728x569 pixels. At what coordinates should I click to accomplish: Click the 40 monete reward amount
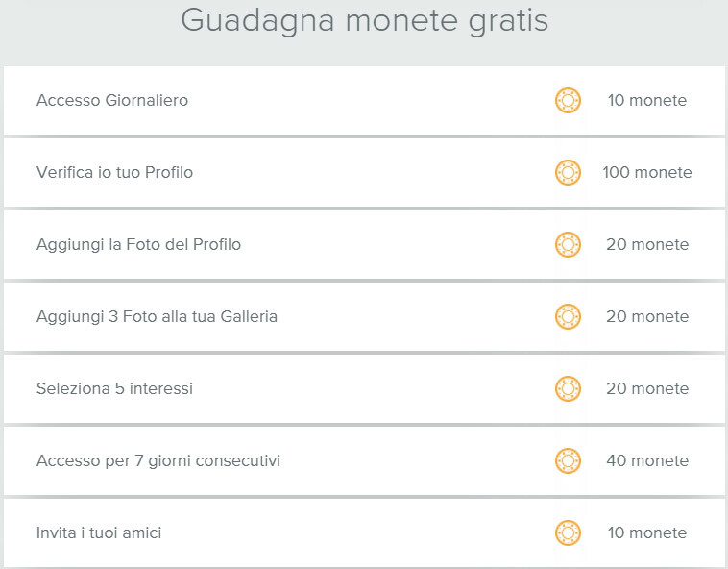click(x=646, y=460)
